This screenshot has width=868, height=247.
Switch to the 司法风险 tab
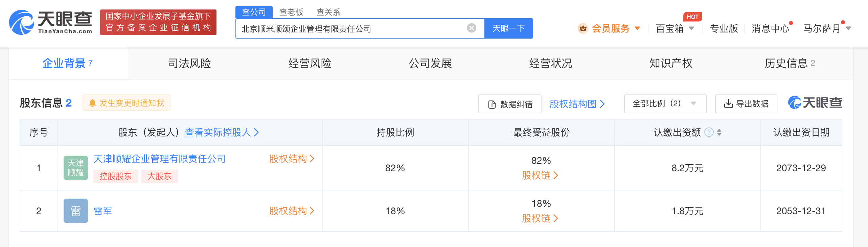point(189,63)
